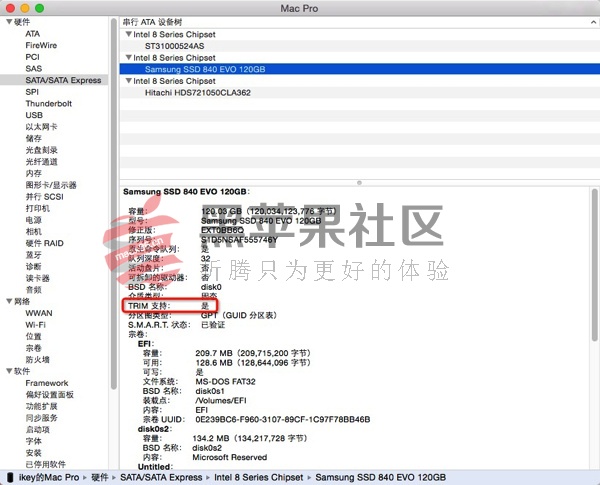Open 光盘刻录 in the sidebar

[41, 150]
